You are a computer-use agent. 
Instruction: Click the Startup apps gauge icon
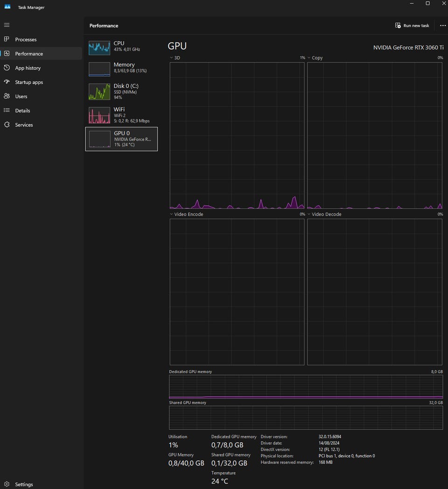pyautogui.click(x=7, y=82)
